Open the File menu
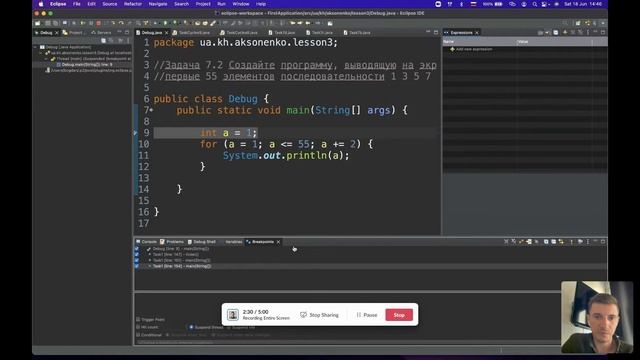Image resolution: width=640 pixels, height=360 pixels. click(76, 4)
